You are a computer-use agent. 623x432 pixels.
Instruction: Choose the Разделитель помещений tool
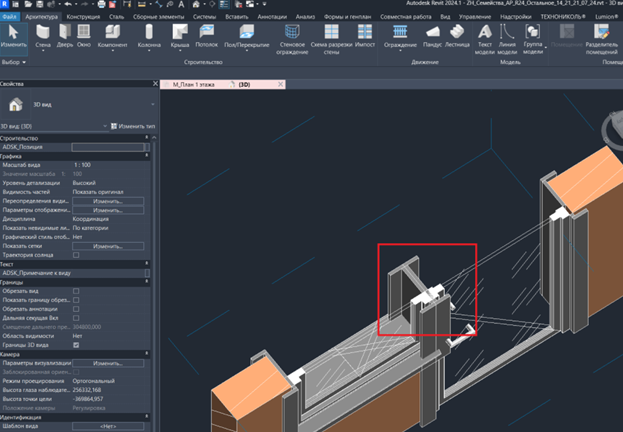602,39
